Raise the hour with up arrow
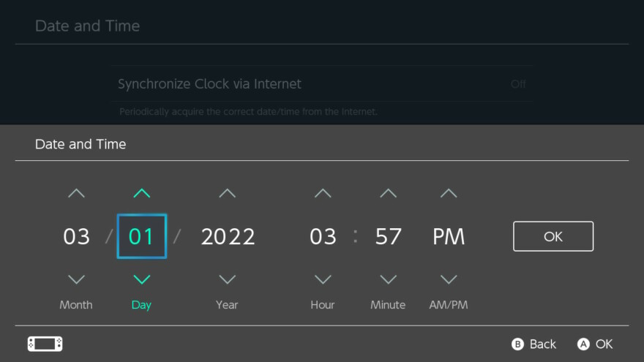The image size is (644, 362). (323, 193)
